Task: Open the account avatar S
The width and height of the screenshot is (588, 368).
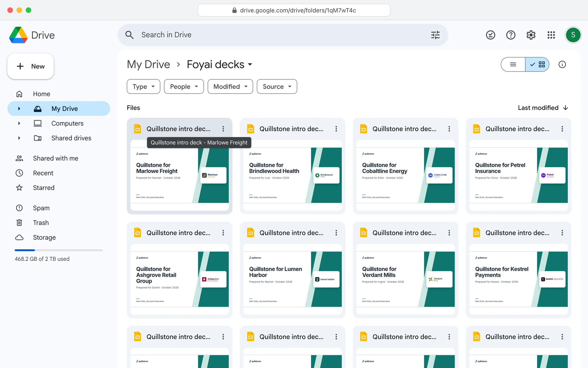Action: click(x=573, y=35)
